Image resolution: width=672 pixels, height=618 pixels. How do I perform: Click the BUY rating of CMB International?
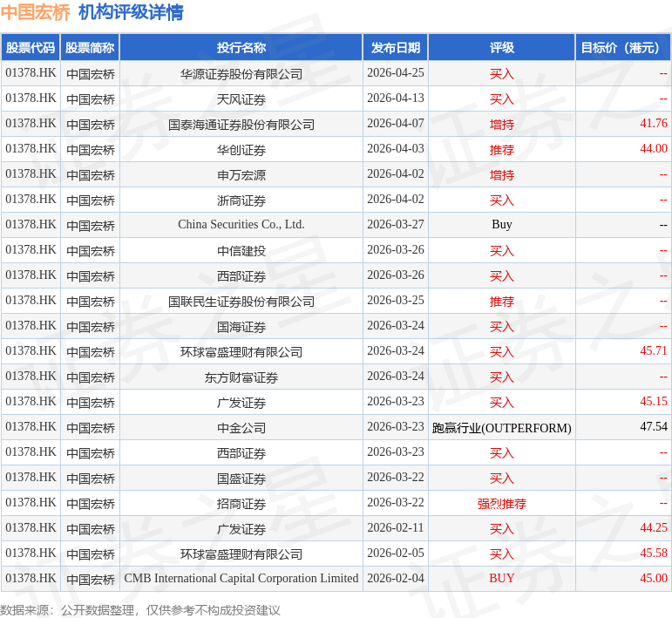[502, 579]
